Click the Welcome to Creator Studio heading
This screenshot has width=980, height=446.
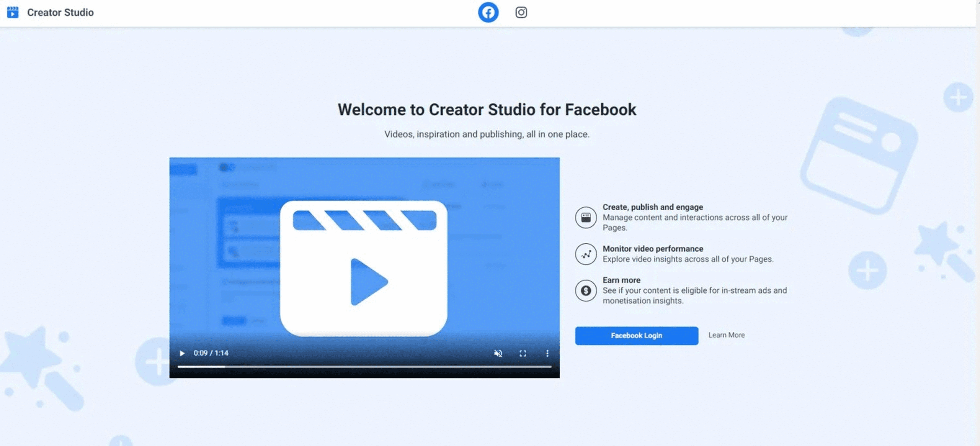[x=487, y=110]
